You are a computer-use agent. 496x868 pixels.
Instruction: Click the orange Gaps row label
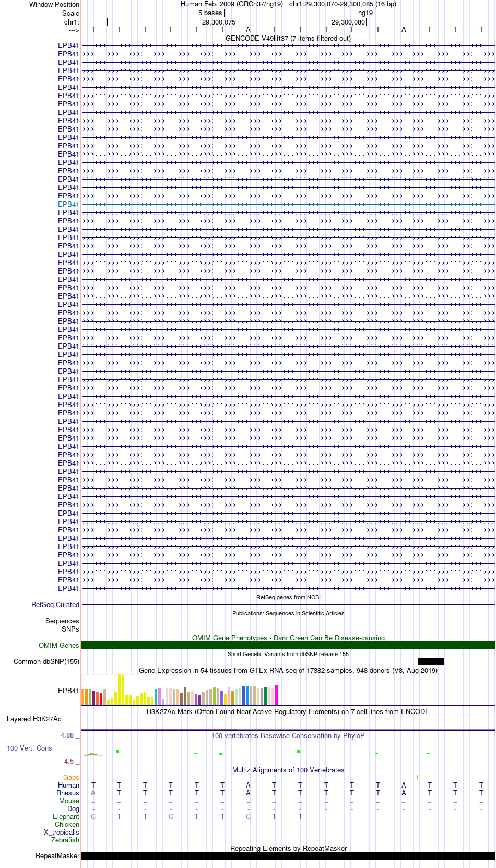(x=71, y=777)
